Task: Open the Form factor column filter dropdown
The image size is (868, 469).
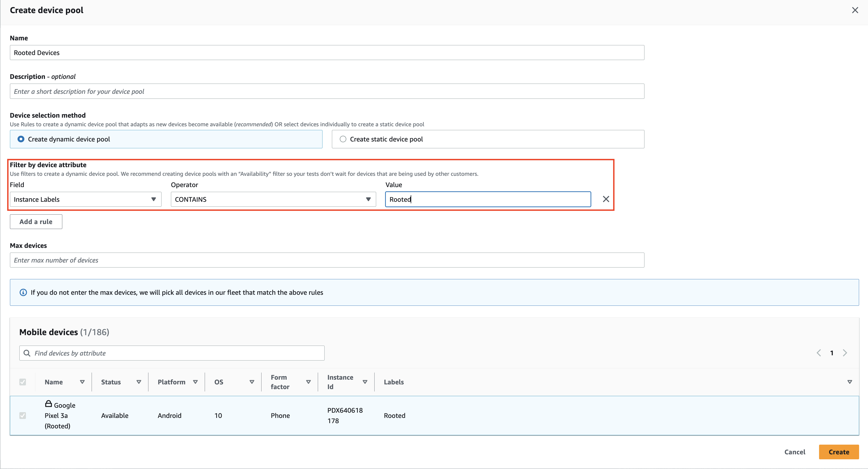Action: coord(308,382)
